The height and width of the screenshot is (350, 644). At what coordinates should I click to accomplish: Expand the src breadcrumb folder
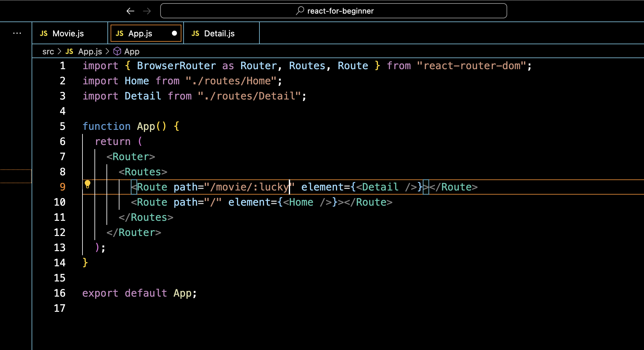pyautogui.click(x=48, y=51)
